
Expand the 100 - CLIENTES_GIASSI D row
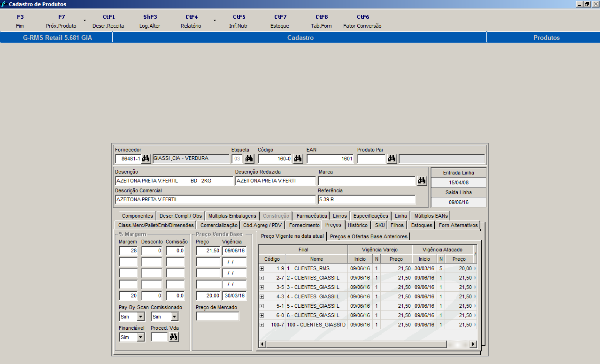pos(262,325)
